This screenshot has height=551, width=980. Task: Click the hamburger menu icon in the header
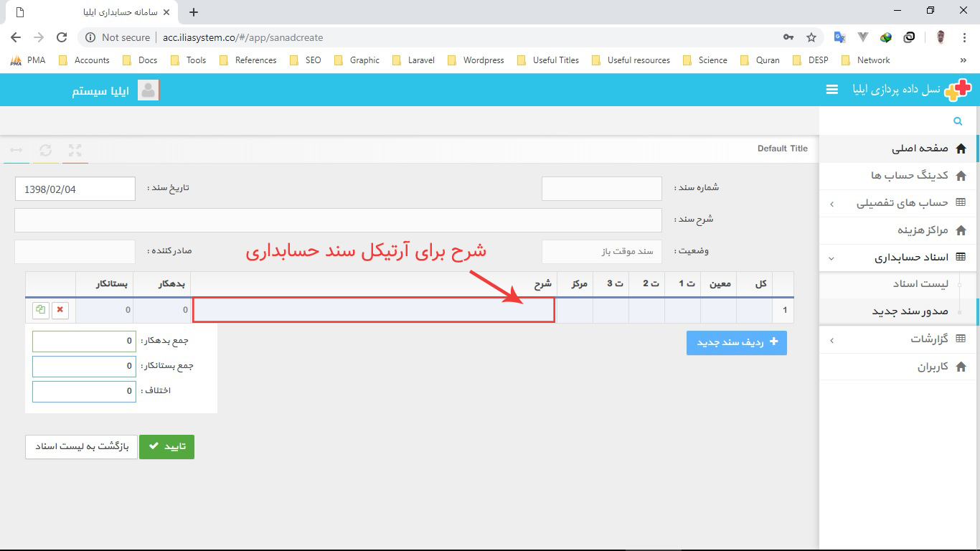click(x=831, y=89)
